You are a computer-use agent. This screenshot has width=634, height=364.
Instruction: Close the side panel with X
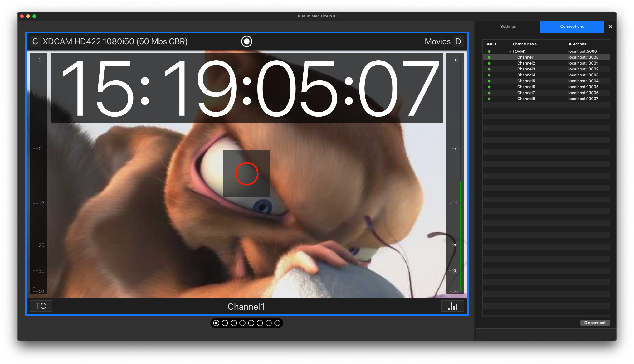pos(610,27)
